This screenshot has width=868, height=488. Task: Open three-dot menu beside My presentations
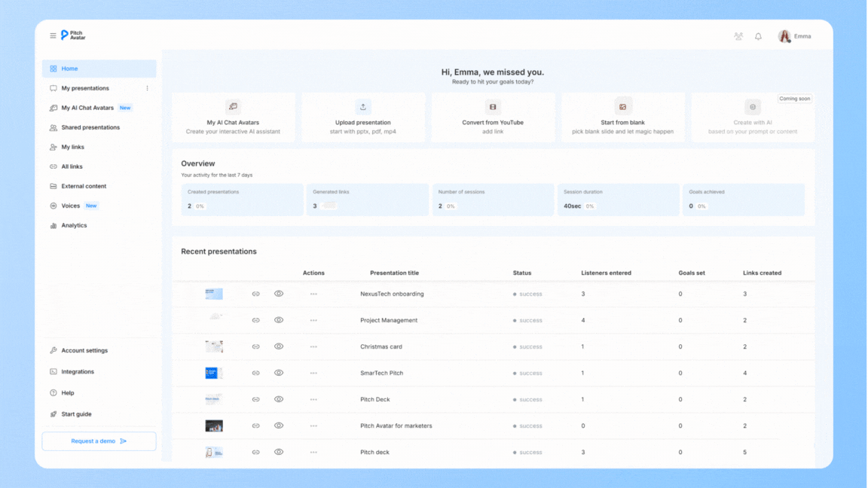click(x=147, y=88)
